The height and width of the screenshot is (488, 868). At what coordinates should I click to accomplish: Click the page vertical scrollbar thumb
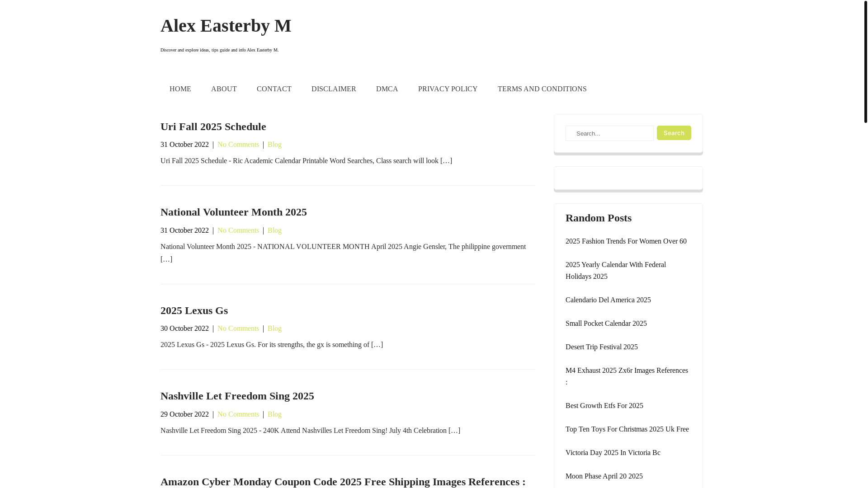click(865, 61)
